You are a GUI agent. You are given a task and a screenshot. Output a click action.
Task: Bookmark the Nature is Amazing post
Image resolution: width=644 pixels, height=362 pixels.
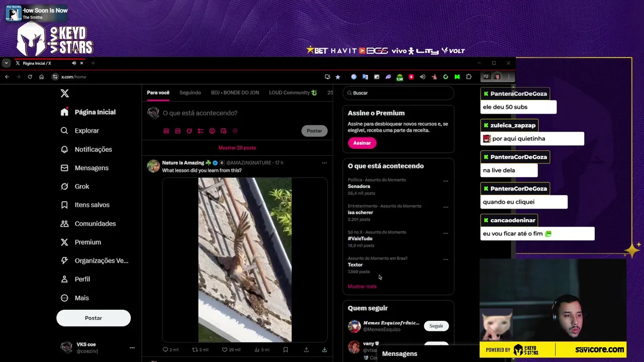coord(285,349)
